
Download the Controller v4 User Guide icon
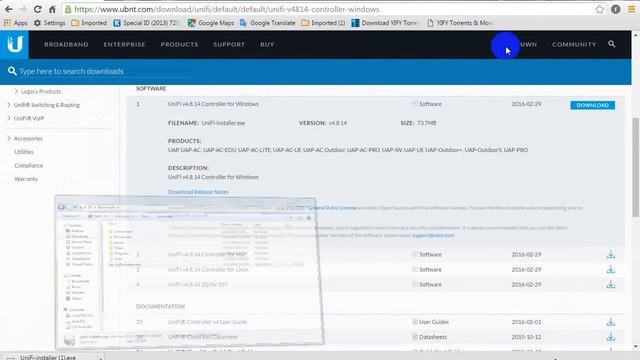pyautogui.click(x=611, y=322)
